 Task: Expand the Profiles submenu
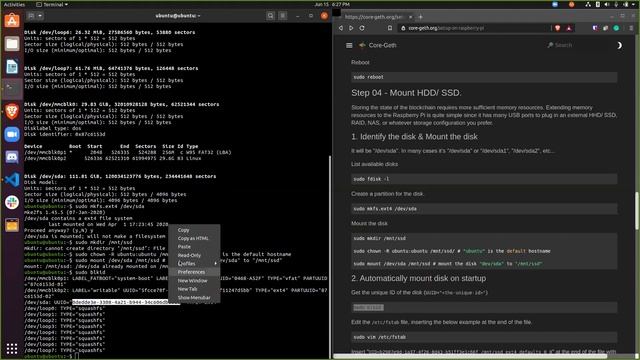point(194,264)
